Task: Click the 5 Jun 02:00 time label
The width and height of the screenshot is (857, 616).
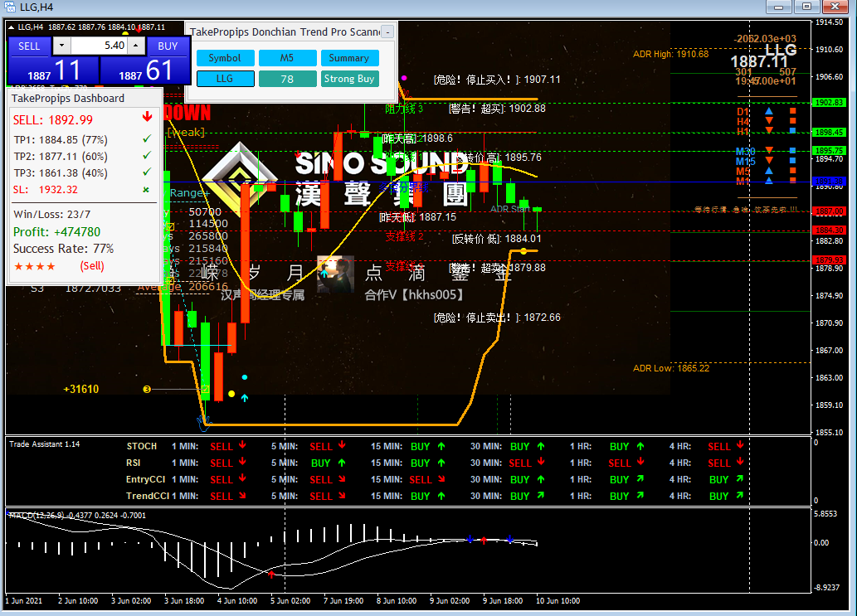Action: coord(290,601)
